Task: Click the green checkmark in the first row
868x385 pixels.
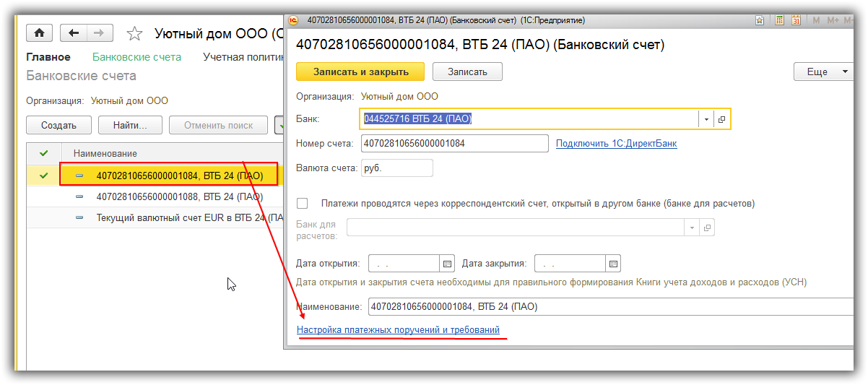Action: click(43, 175)
